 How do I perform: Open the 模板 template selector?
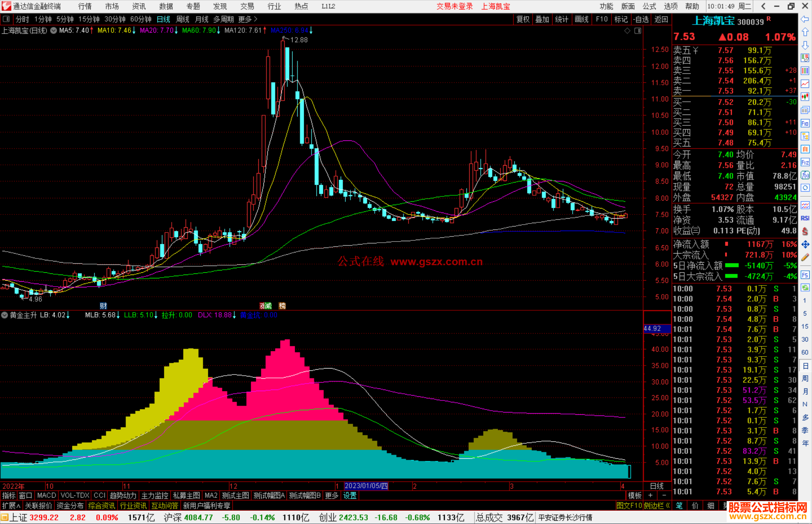tap(635, 495)
